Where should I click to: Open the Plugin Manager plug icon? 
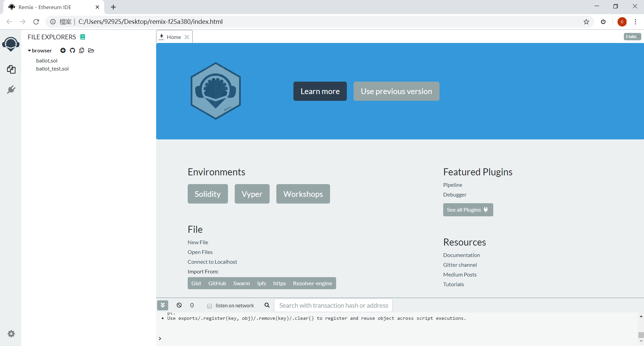pos(11,89)
